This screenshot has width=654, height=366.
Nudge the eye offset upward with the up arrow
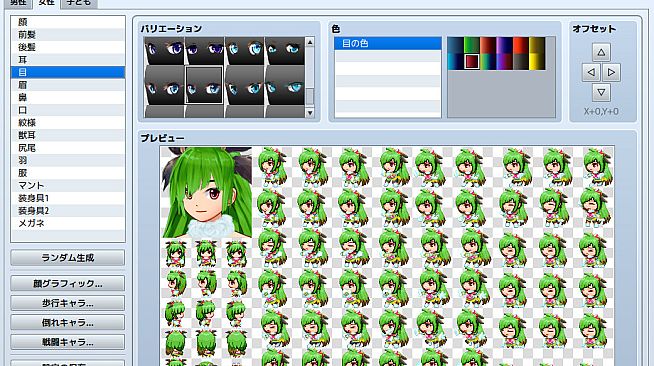point(601,53)
